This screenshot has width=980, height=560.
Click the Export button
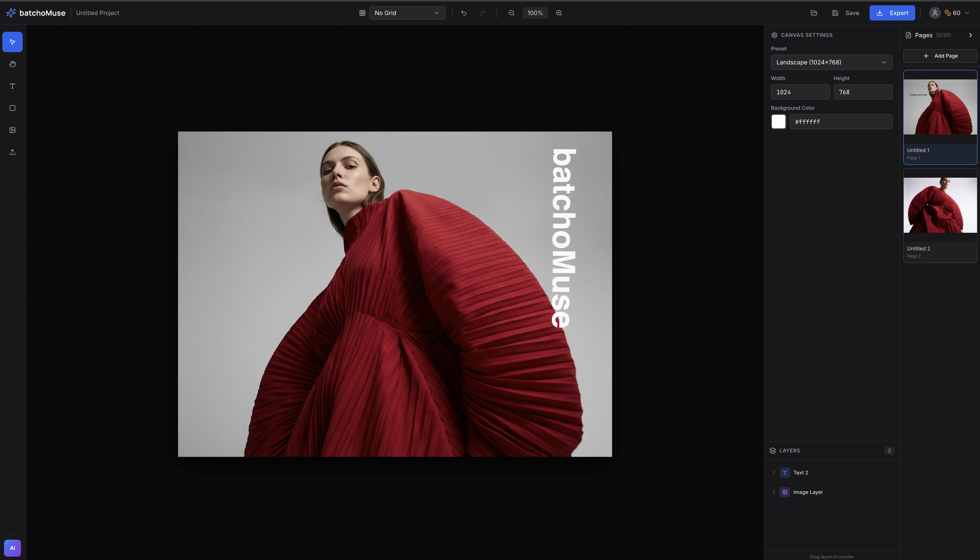[x=892, y=13]
